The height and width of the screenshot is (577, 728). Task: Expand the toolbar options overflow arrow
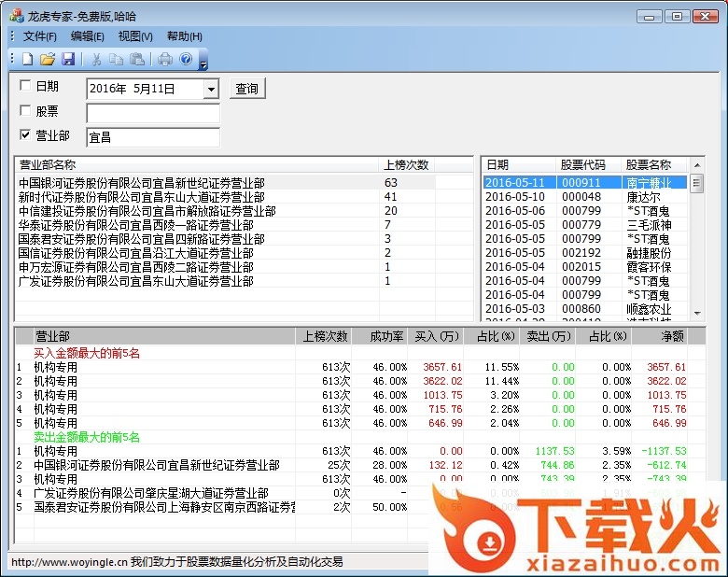tap(203, 62)
